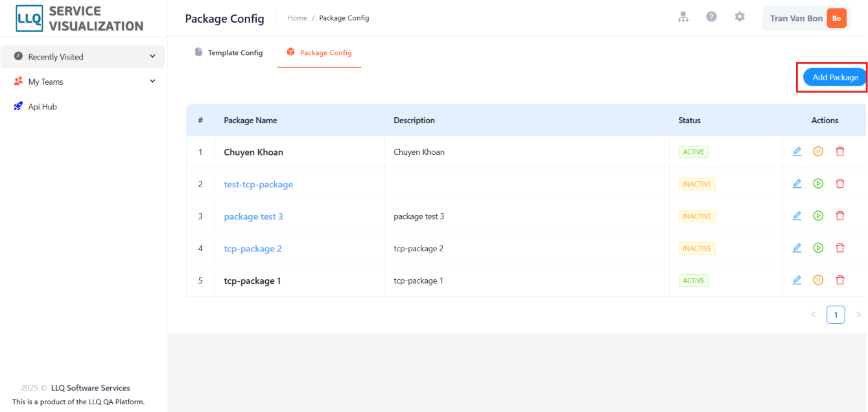Activate tcp-package 2 with play icon
This screenshot has height=412, width=868.
(818, 248)
